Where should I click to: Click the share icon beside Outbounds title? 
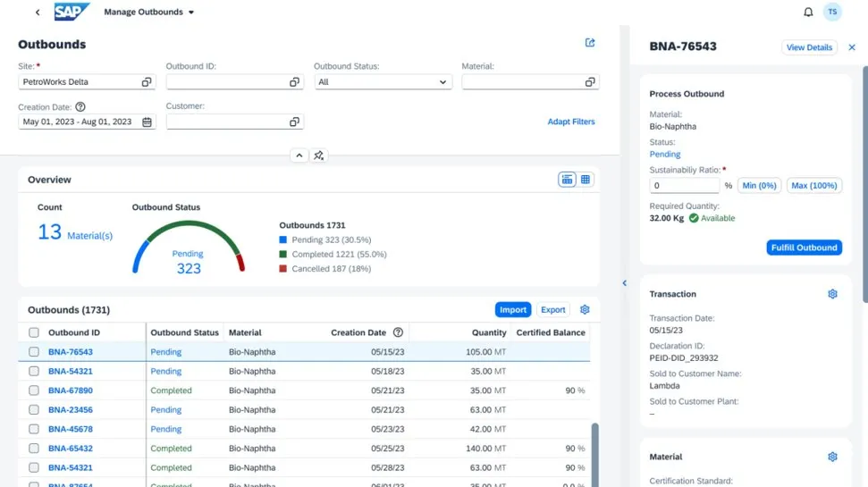590,43
